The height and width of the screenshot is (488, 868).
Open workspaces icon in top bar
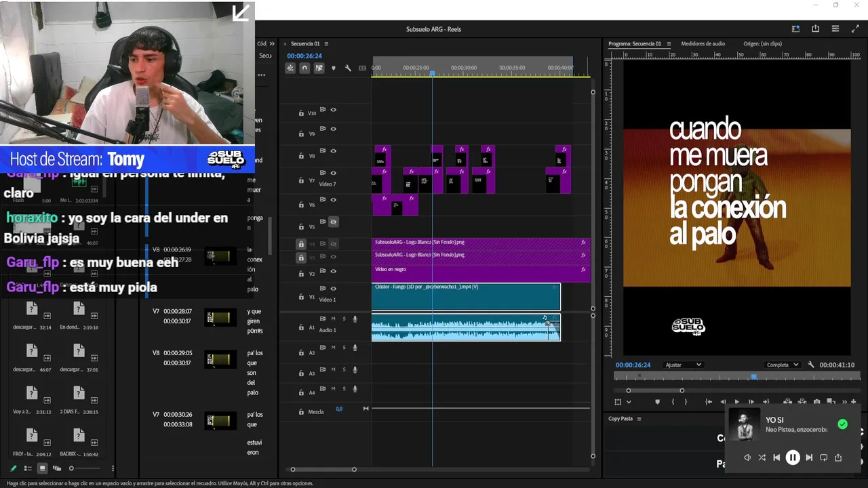coord(795,28)
